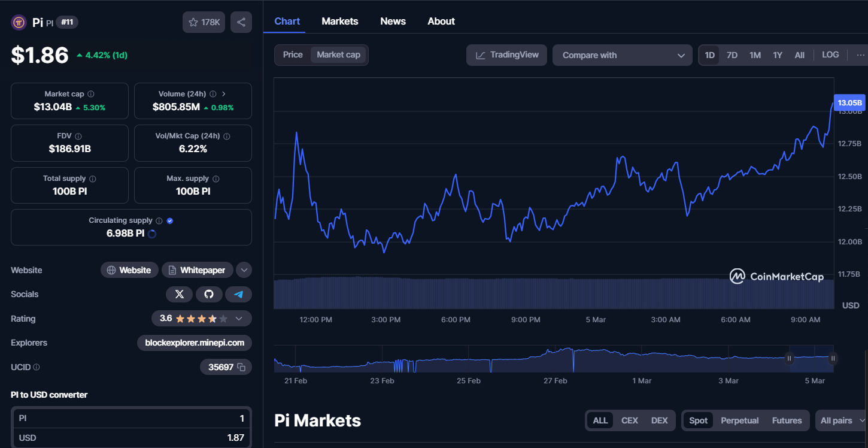Filter markets by Spot

[699, 420]
